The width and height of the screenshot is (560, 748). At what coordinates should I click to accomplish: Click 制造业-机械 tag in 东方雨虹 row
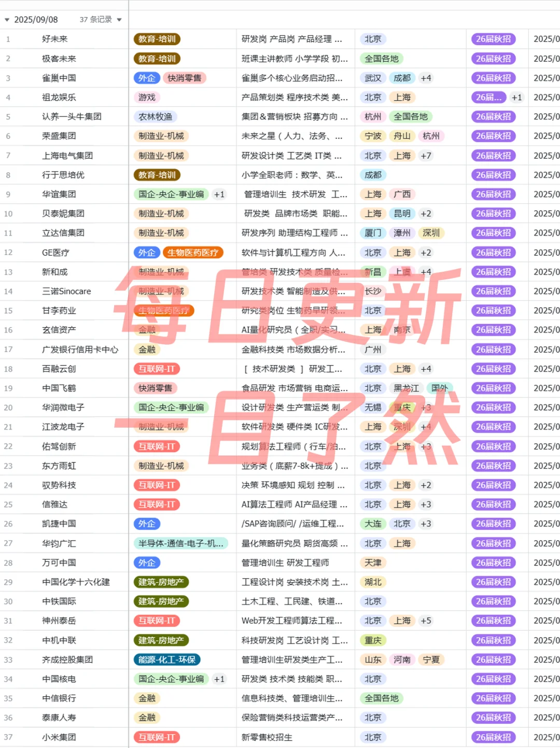point(161,465)
